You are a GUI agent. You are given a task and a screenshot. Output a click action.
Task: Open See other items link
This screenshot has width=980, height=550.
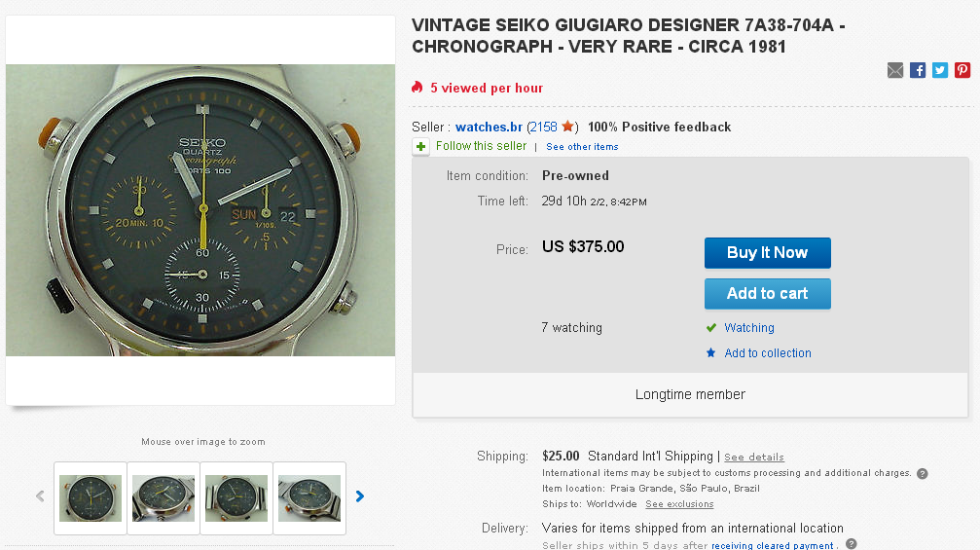coord(582,147)
